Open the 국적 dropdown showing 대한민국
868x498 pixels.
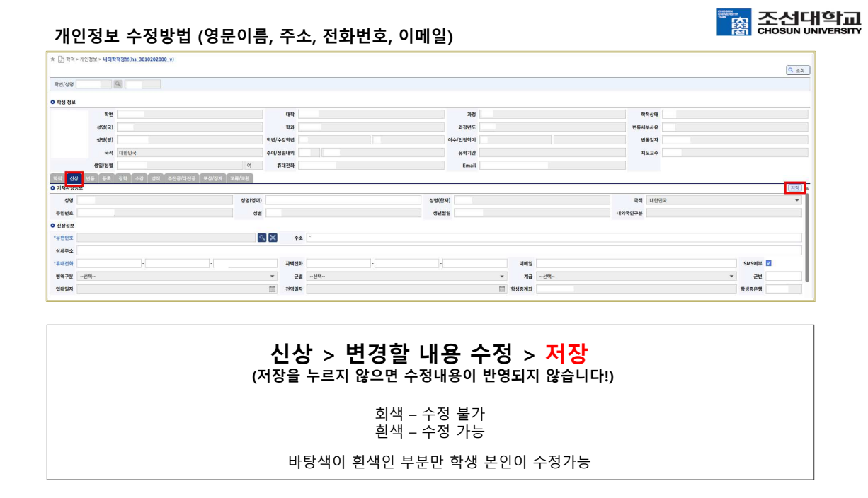click(x=725, y=200)
